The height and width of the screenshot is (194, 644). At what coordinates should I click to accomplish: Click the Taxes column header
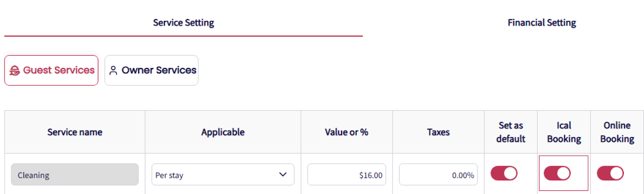point(438,132)
